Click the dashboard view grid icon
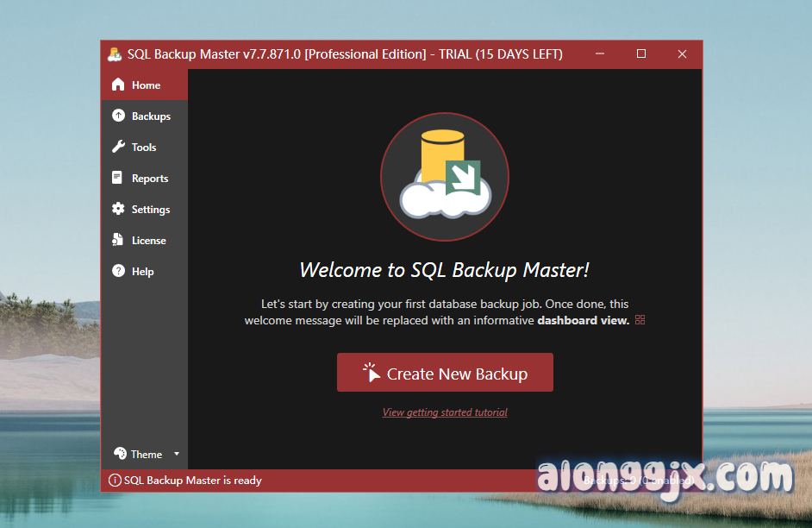This screenshot has width=812, height=528. [640, 321]
